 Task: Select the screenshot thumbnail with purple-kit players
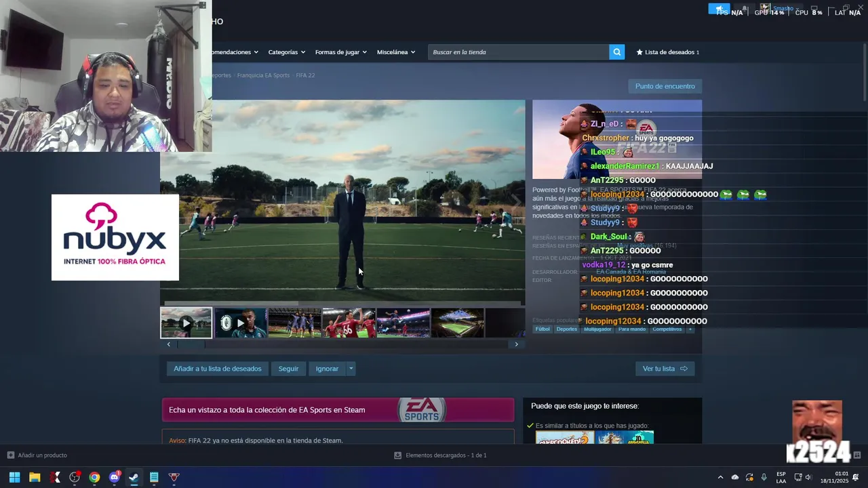pos(294,323)
